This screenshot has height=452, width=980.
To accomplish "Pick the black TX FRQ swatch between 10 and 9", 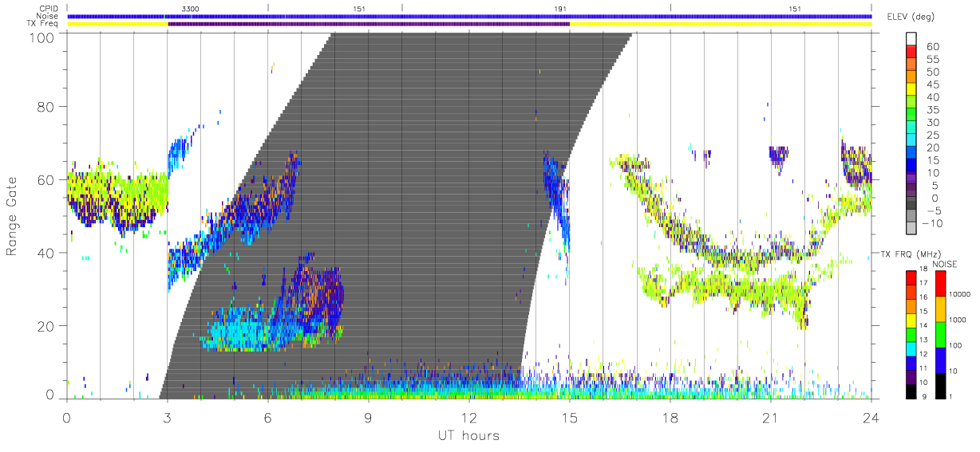I will click(911, 391).
